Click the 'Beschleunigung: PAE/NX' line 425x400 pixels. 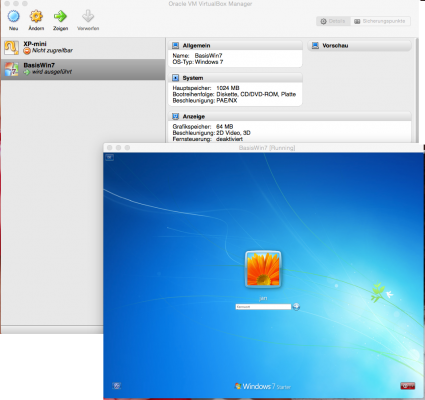tap(205, 101)
